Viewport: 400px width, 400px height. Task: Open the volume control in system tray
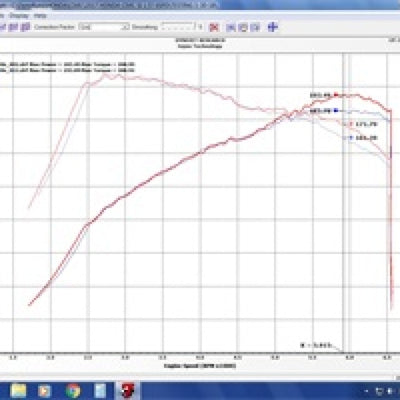click(390, 391)
